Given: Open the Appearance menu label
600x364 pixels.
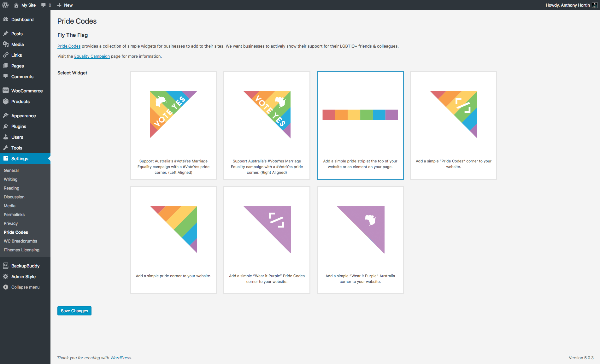Looking at the screenshot, I should pyautogui.click(x=24, y=116).
